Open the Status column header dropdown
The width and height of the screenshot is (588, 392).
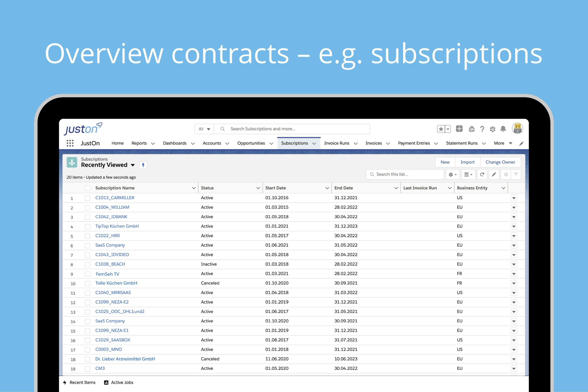(x=258, y=188)
